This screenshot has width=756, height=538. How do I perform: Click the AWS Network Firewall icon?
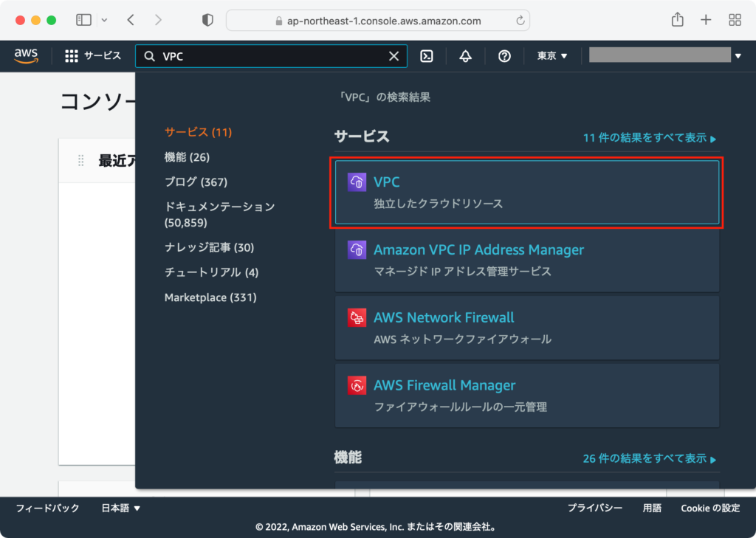coord(357,317)
